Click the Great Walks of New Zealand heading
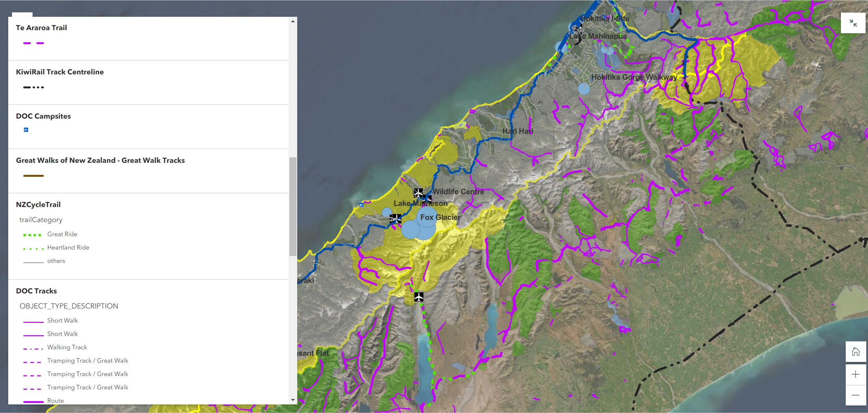Screen dimensions: 868x413 (100, 160)
